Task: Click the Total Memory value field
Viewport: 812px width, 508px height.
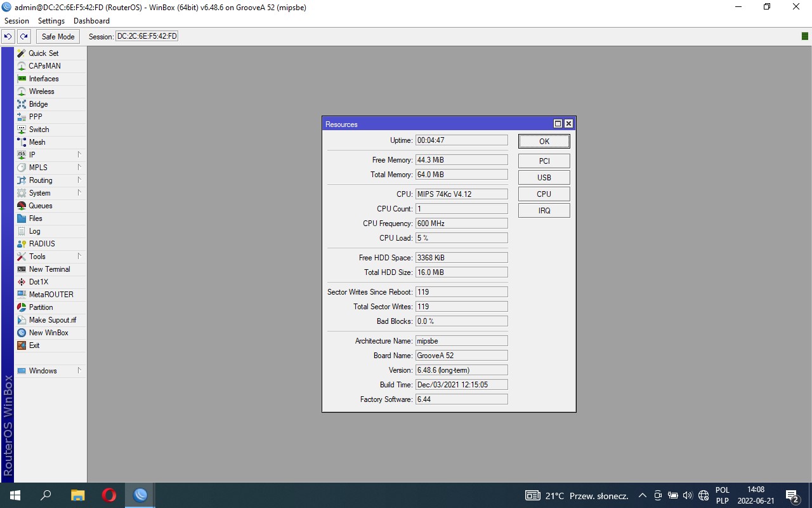Action: [462, 175]
